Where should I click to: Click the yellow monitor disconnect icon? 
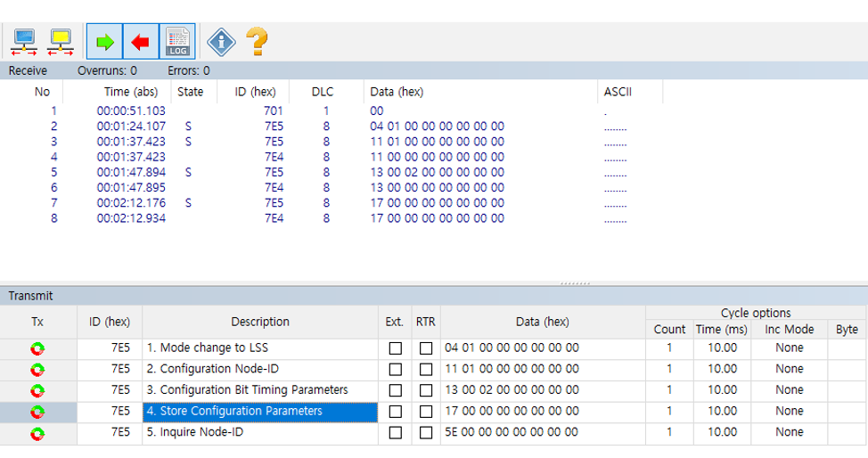61,42
